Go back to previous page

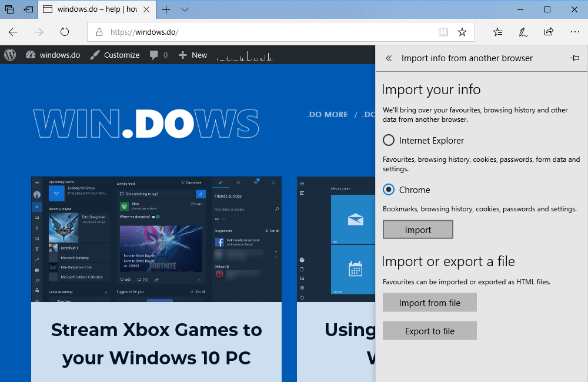tap(13, 32)
